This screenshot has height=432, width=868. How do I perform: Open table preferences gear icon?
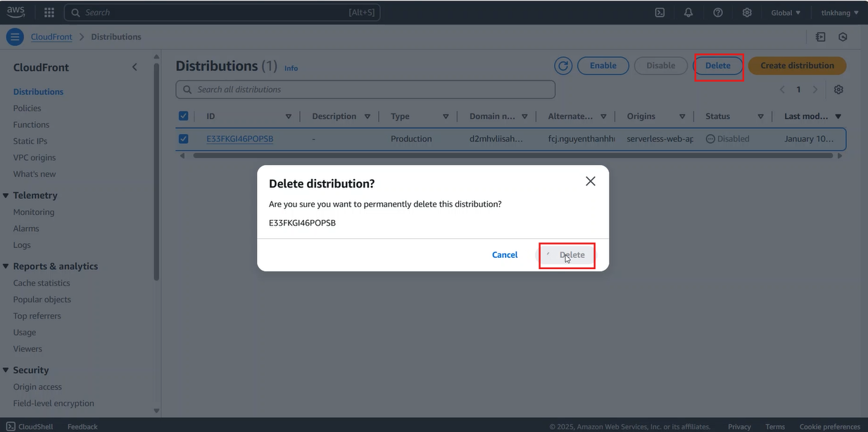click(838, 90)
